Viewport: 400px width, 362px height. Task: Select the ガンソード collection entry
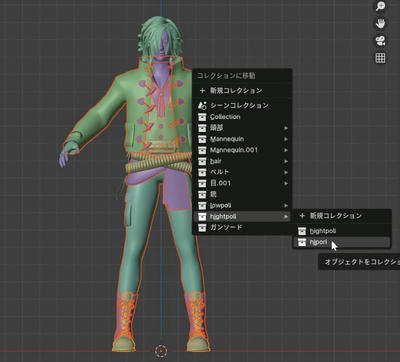242,228
